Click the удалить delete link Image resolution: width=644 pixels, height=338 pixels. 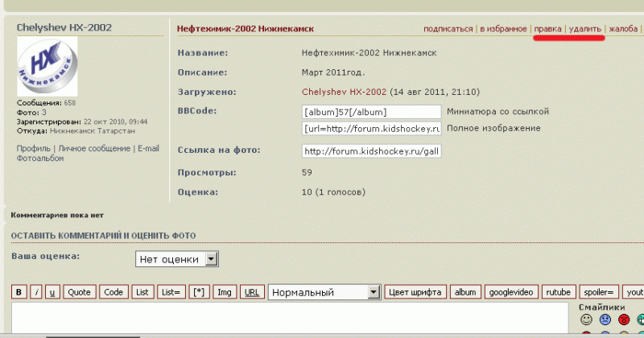pyautogui.click(x=585, y=29)
